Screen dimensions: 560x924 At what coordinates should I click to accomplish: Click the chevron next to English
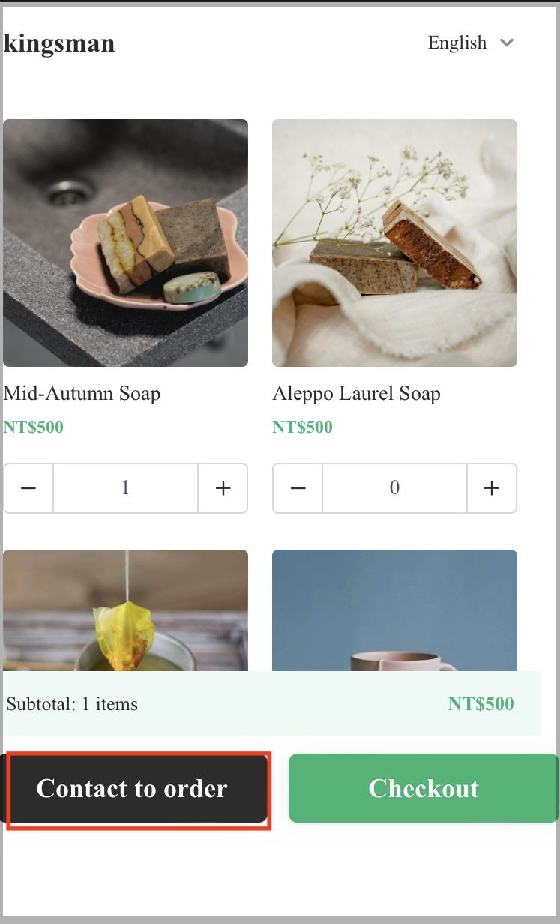click(x=507, y=43)
